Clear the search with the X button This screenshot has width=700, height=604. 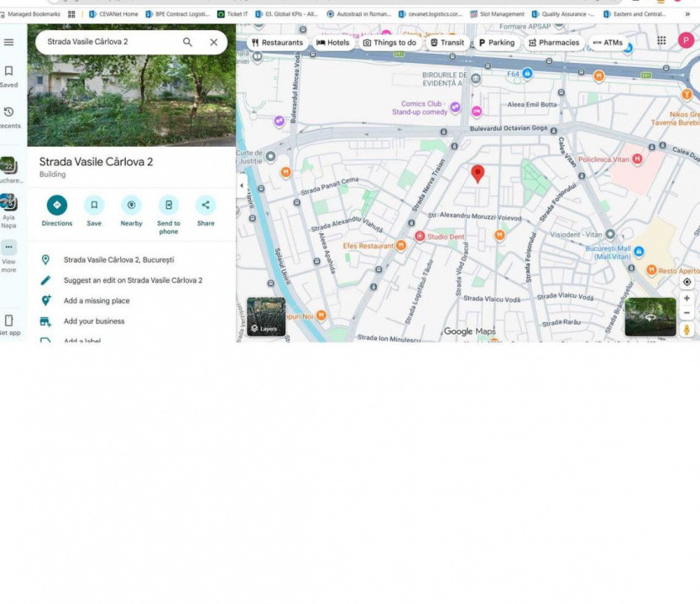213,42
